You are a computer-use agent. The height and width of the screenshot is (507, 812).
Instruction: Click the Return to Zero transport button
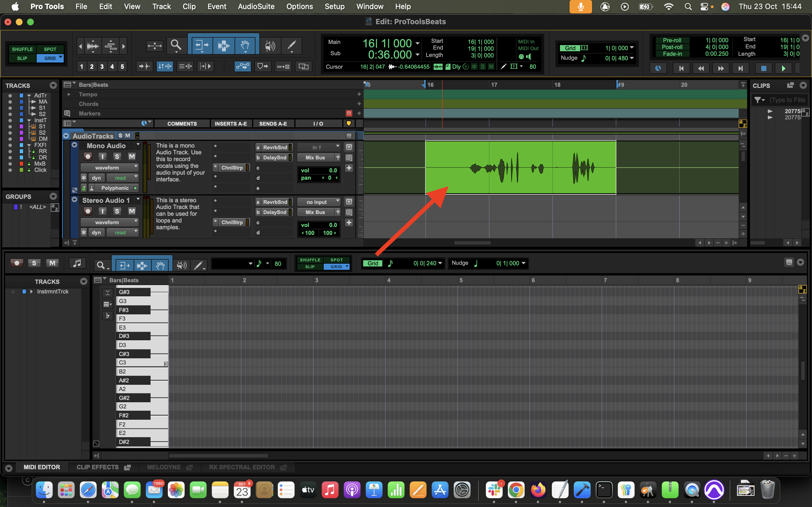[x=681, y=68]
